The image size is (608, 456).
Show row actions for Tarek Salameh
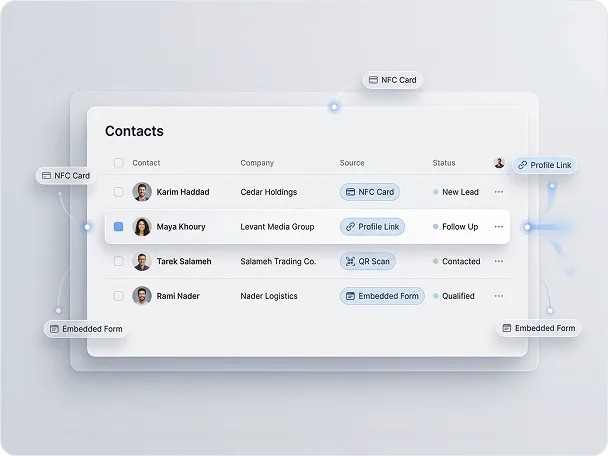(x=499, y=261)
